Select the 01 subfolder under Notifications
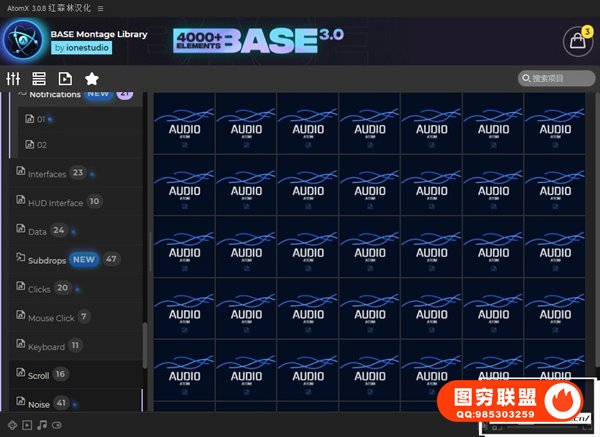The image size is (600, 437). click(x=42, y=119)
